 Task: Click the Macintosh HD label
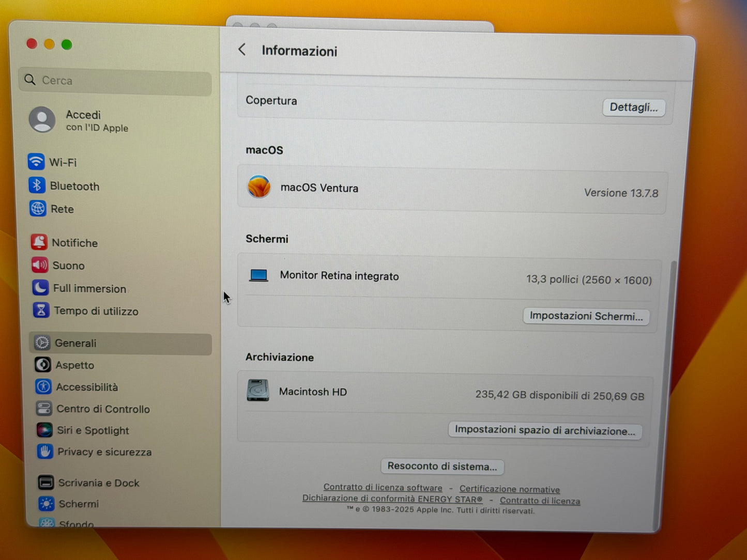(x=313, y=392)
